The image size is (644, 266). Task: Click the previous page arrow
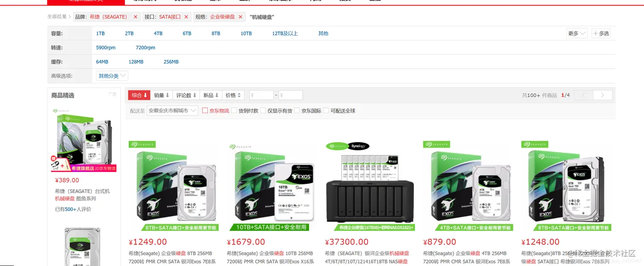pyautogui.click(x=584, y=95)
